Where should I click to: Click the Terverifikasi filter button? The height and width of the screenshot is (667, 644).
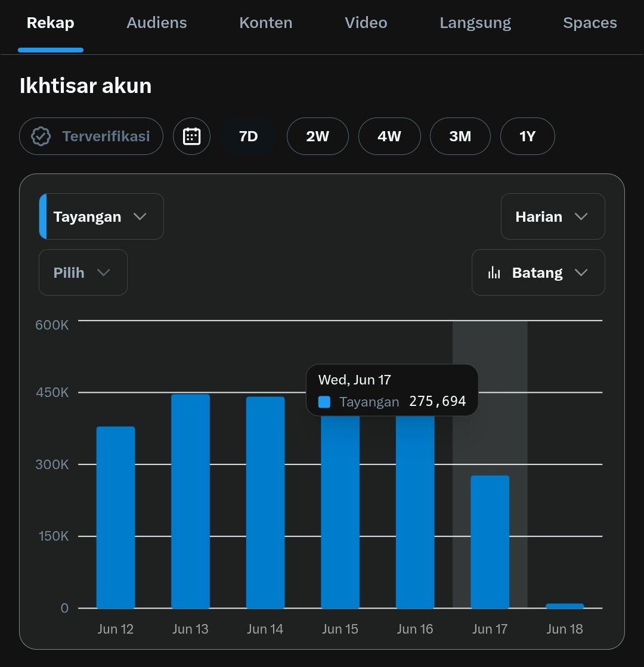tap(91, 136)
